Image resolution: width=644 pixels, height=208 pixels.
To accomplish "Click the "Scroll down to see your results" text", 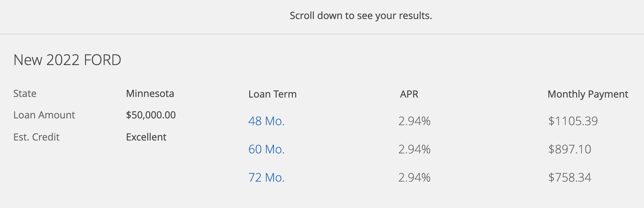I will pos(361,16).
